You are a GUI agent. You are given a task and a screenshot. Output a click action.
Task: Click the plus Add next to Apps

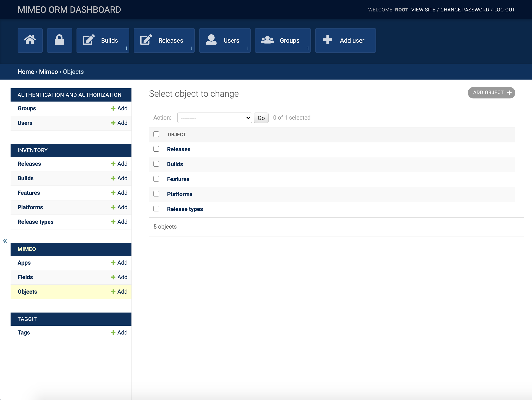click(119, 262)
